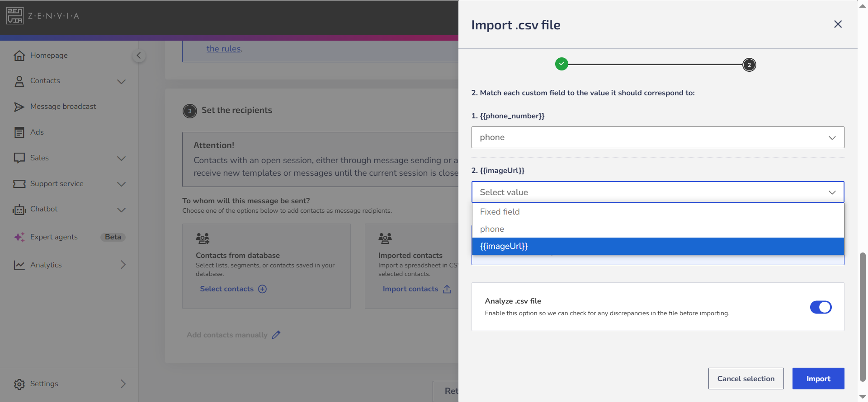
Task: Click the Settings gear icon
Action: pos(19,384)
